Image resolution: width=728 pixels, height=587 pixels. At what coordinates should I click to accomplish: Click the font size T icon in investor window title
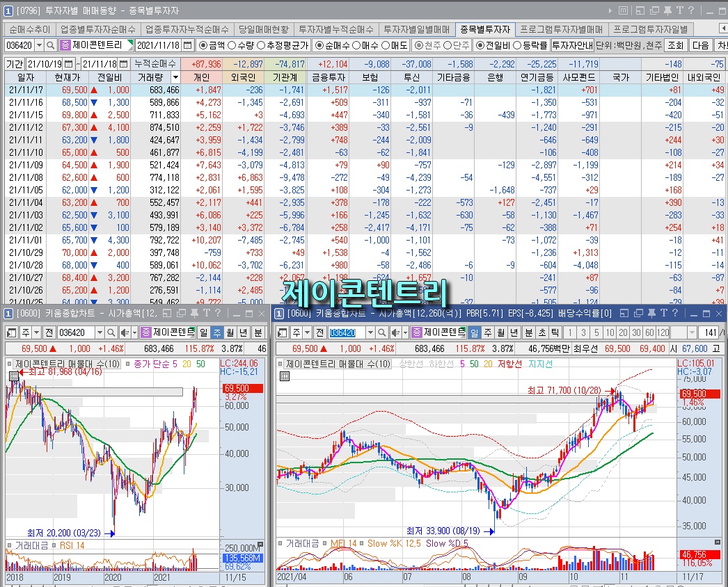(679, 10)
